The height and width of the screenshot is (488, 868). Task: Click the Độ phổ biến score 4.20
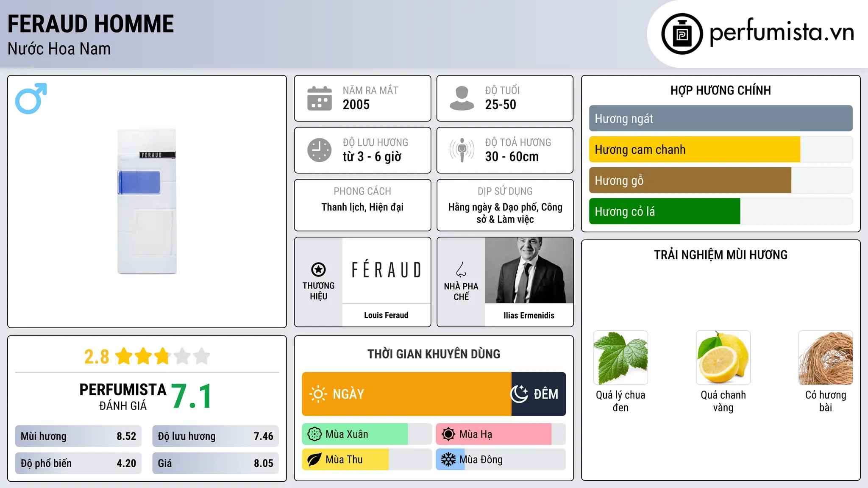click(x=126, y=463)
